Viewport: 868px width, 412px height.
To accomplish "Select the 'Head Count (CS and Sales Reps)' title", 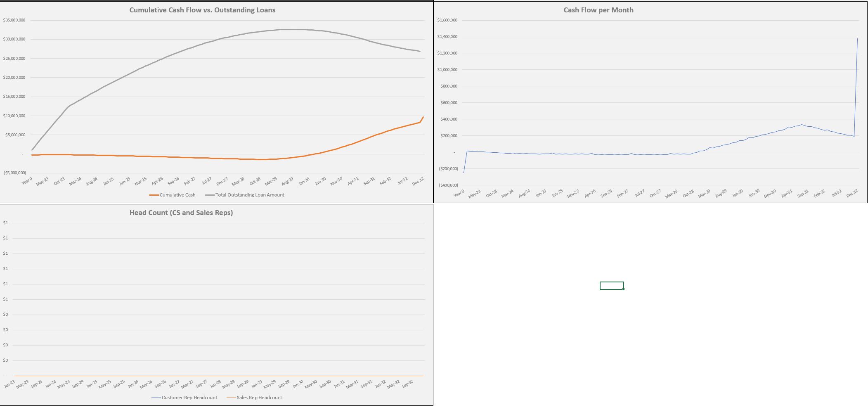I will pos(181,213).
